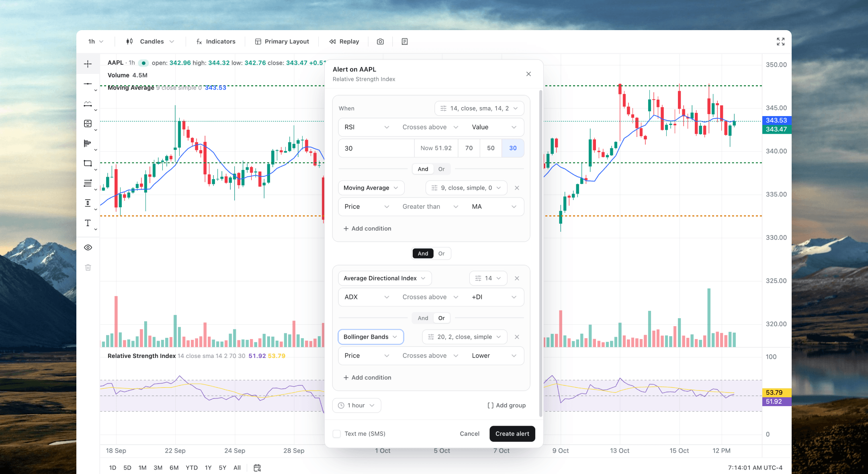Enable the Text me (SMS) checkbox
The image size is (868, 474).
click(337, 434)
